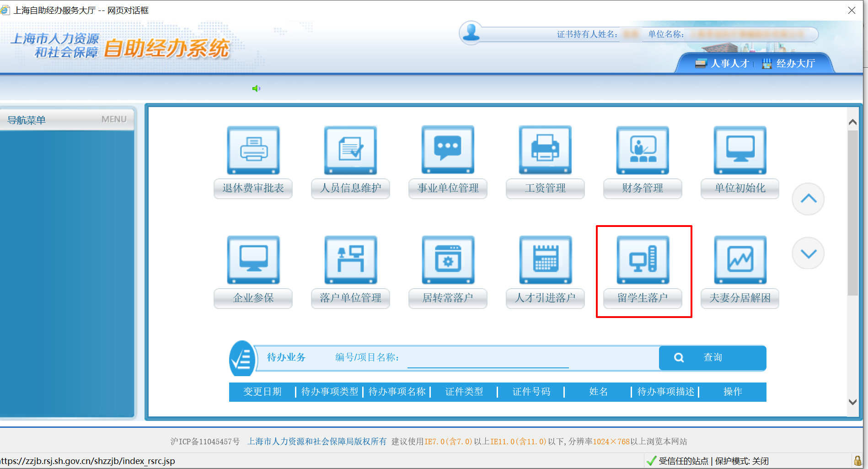Open the 工资管理 printer icon

click(x=546, y=150)
